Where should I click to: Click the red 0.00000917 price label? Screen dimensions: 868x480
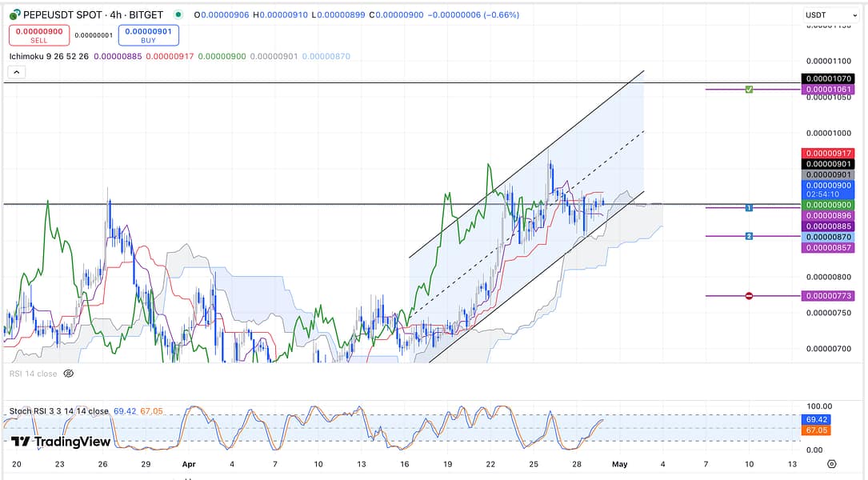[827, 153]
